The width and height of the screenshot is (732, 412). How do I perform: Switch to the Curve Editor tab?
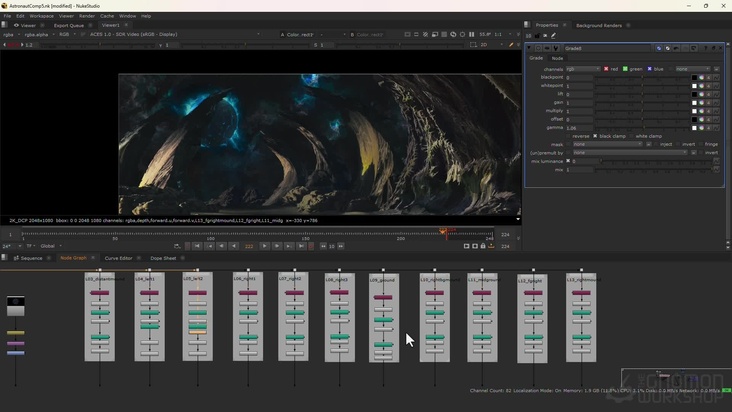118,258
